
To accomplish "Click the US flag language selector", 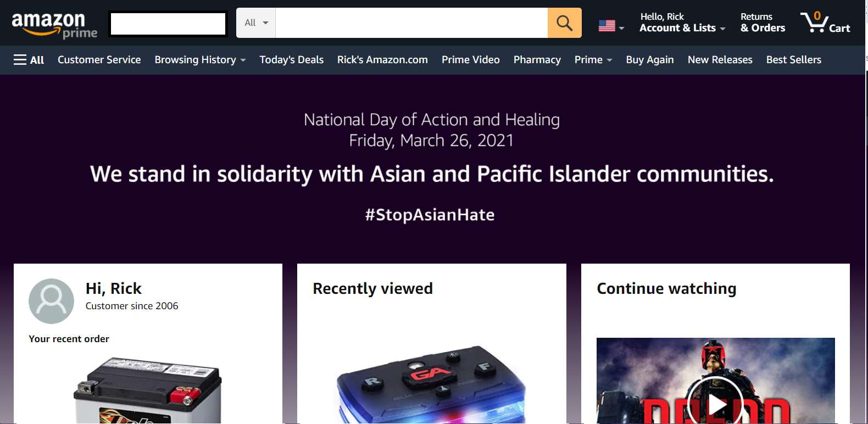I will (611, 26).
